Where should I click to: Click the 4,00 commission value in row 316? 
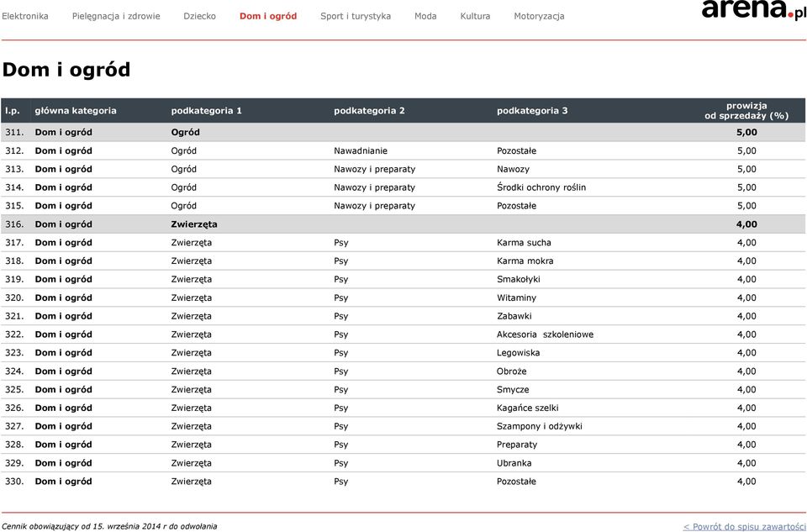point(746,224)
